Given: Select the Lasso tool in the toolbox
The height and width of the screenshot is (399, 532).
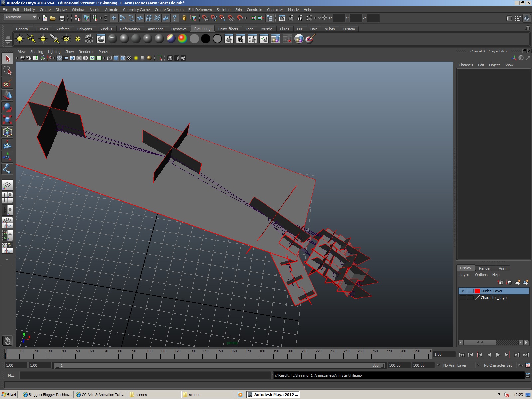Looking at the screenshot, I should (7, 70).
